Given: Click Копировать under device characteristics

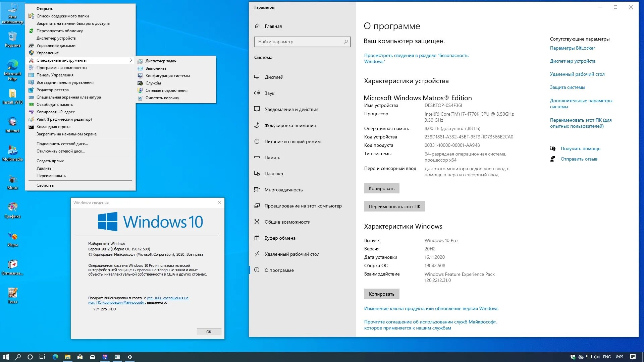Looking at the screenshot, I should point(382,188).
